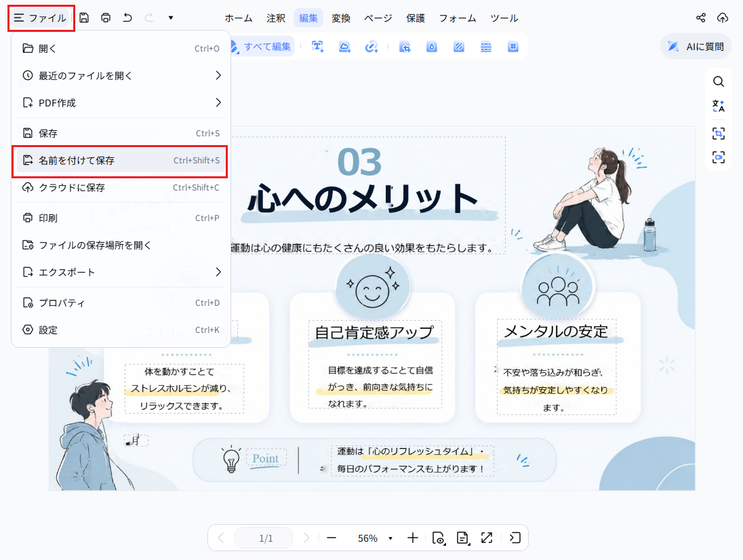Select 印刷 from the file menu
The width and height of the screenshot is (743, 560).
[121, 218]
